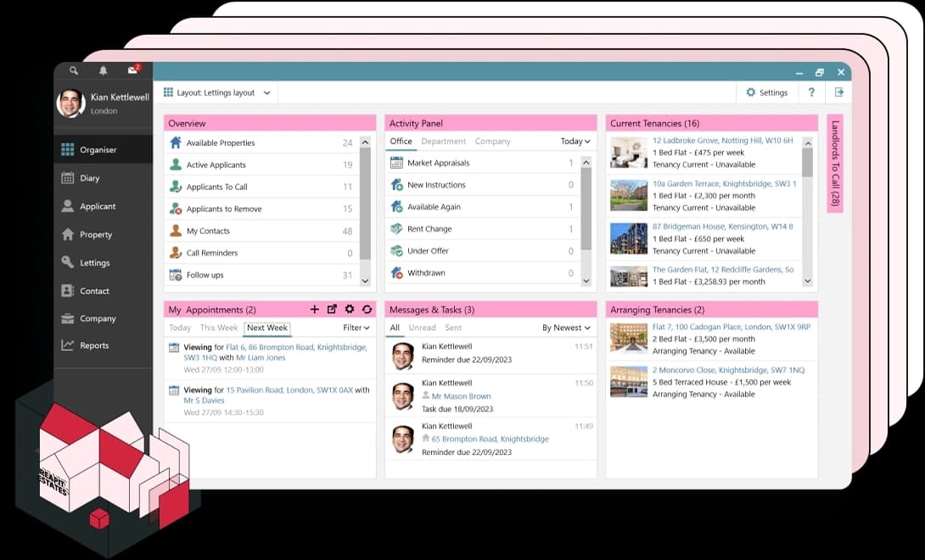Open Mr Liam Jones contact link

pos(261,357)
